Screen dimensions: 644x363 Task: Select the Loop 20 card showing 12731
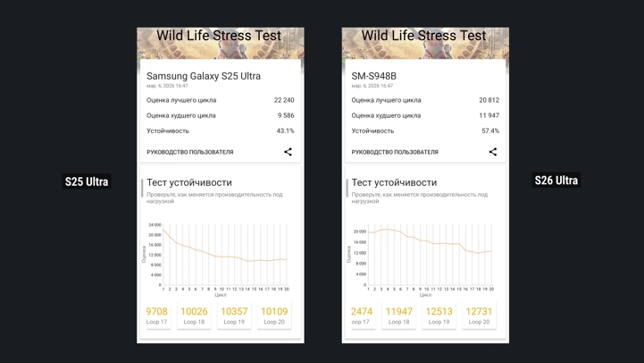coord(479,316)
